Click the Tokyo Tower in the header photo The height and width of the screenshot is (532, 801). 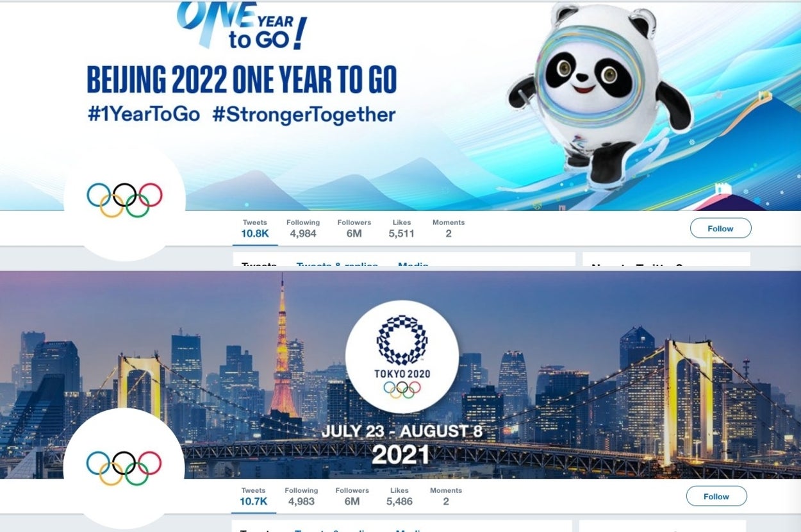click(x=283, y=349)
